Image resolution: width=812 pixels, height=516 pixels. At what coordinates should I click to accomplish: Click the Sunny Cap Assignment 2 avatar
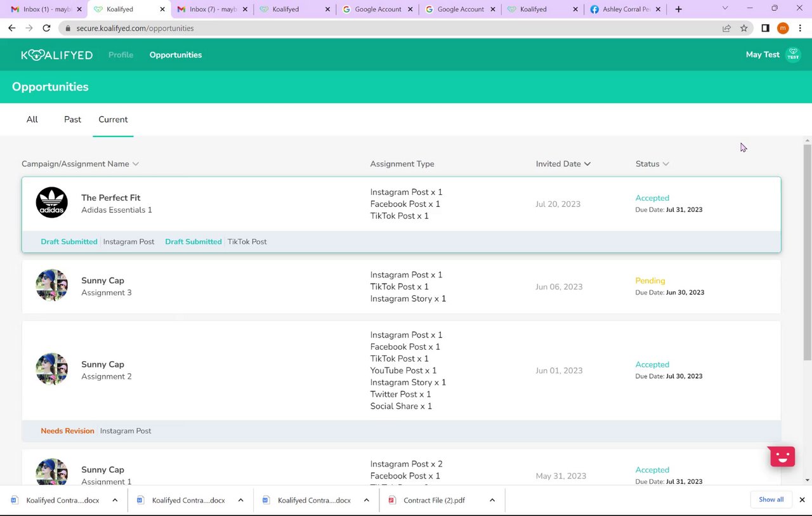coord(52,369)
